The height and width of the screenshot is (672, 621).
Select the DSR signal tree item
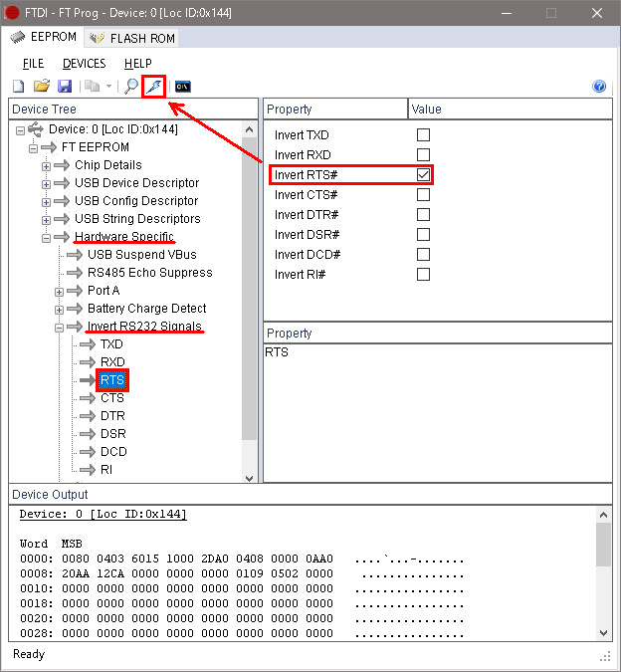tap(113, 434)
